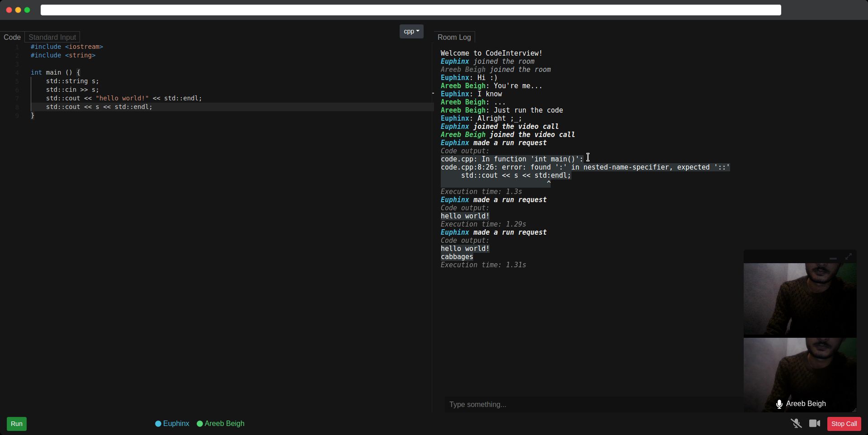
Task: Minimize the video call panel
Action: (x=833, y=257)
